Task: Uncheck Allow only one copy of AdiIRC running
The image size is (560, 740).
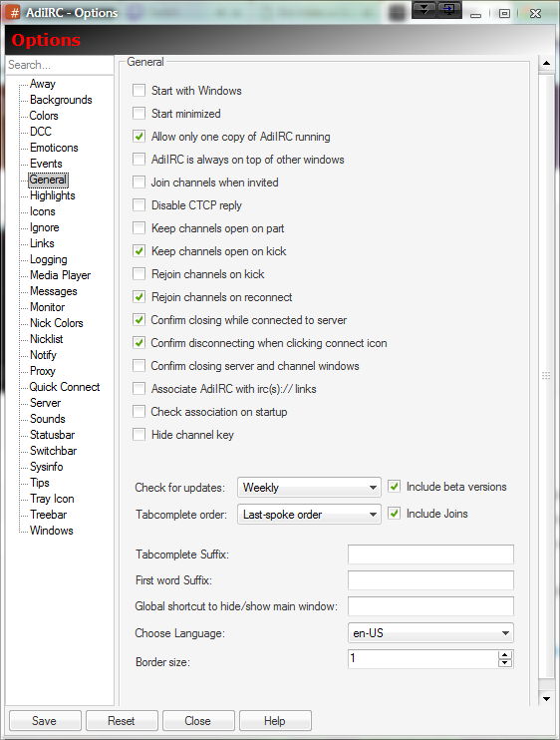Action: coord(140,137)
